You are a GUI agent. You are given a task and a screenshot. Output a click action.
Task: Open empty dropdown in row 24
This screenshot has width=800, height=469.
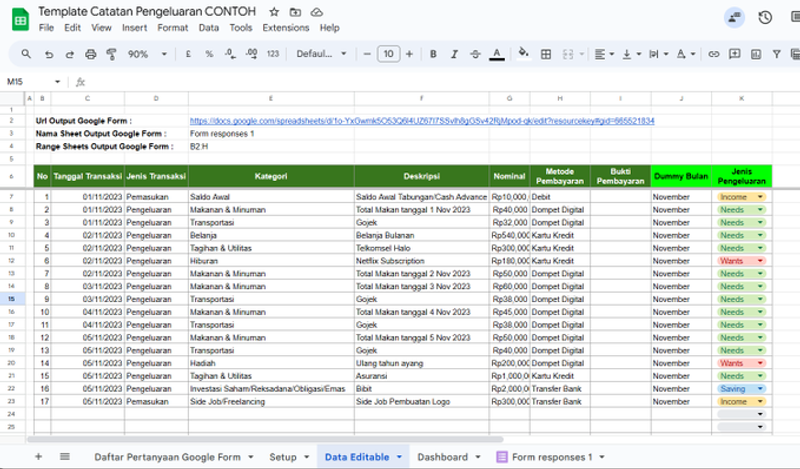[x=760, y=414]
